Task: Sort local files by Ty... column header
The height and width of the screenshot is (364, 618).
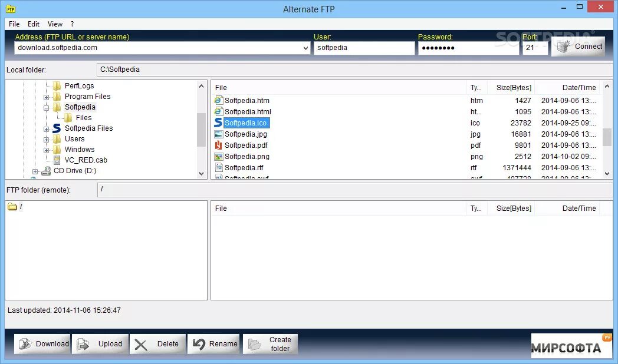Action: [477, 88]
